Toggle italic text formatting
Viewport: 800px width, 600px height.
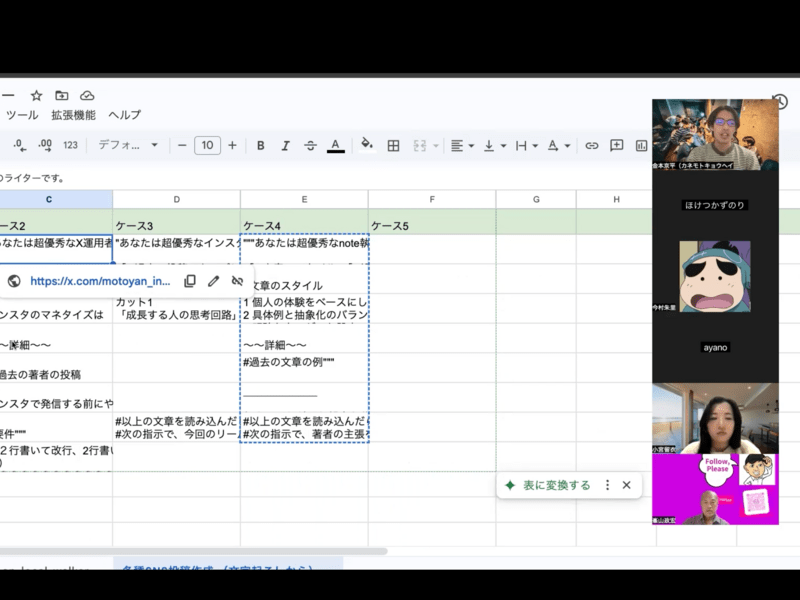click(285, 146)
